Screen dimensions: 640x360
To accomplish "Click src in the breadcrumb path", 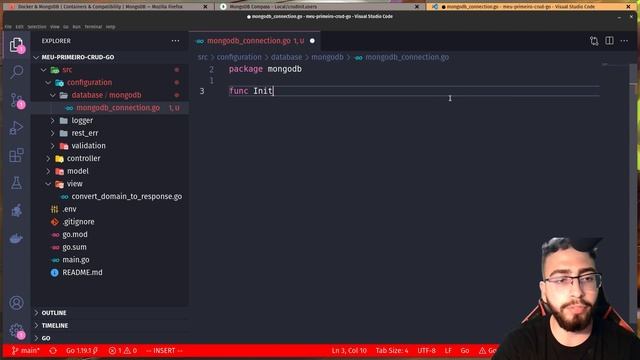I will tap(202, 57).
